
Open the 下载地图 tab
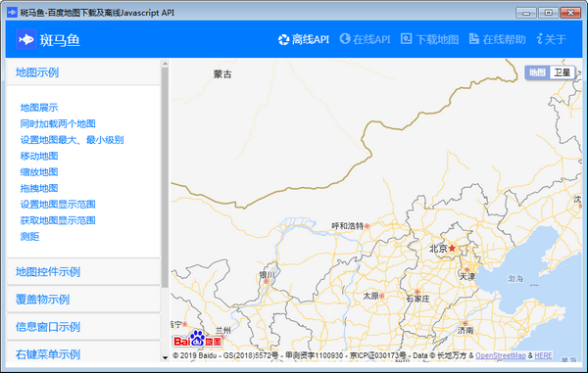430,39
